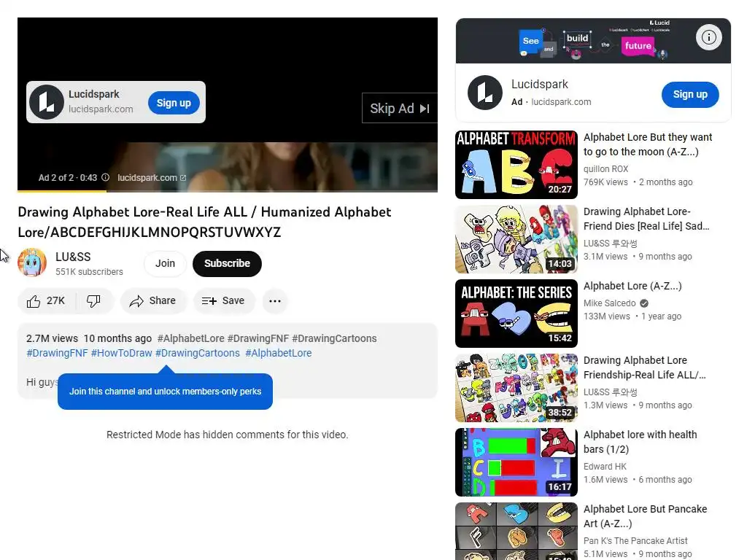Click the Join channel button
747x560 pixels.
(x=165, y=263)
